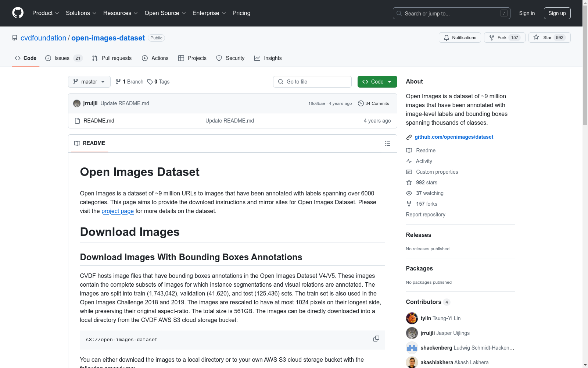The height and width of the screenshot is (368, 588).
Task: Open the green Code dropdown button
Action: pos(377,82)
